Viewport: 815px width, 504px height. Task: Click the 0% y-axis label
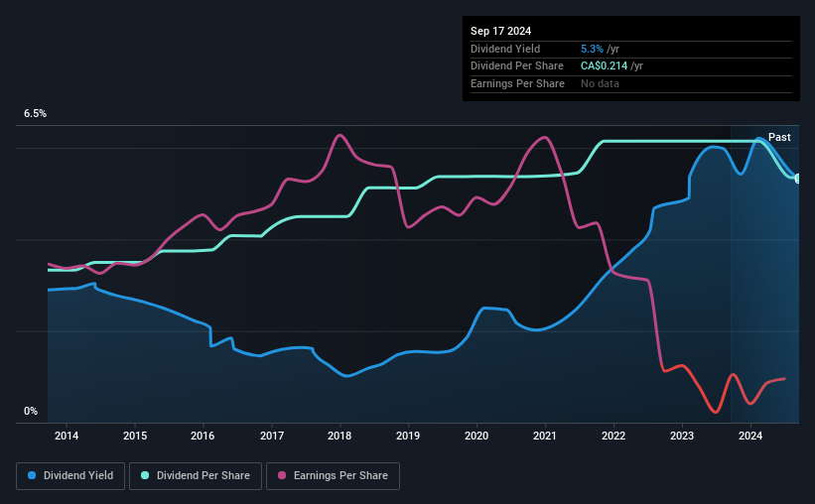[32, 412]
